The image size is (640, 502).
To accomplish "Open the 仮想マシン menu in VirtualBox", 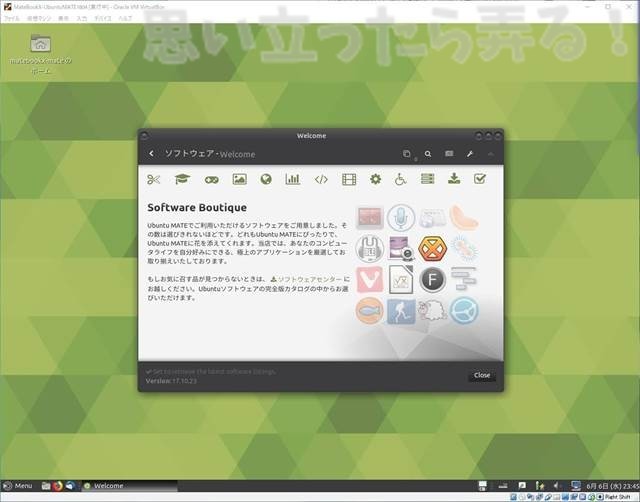I will pos(39,18).
